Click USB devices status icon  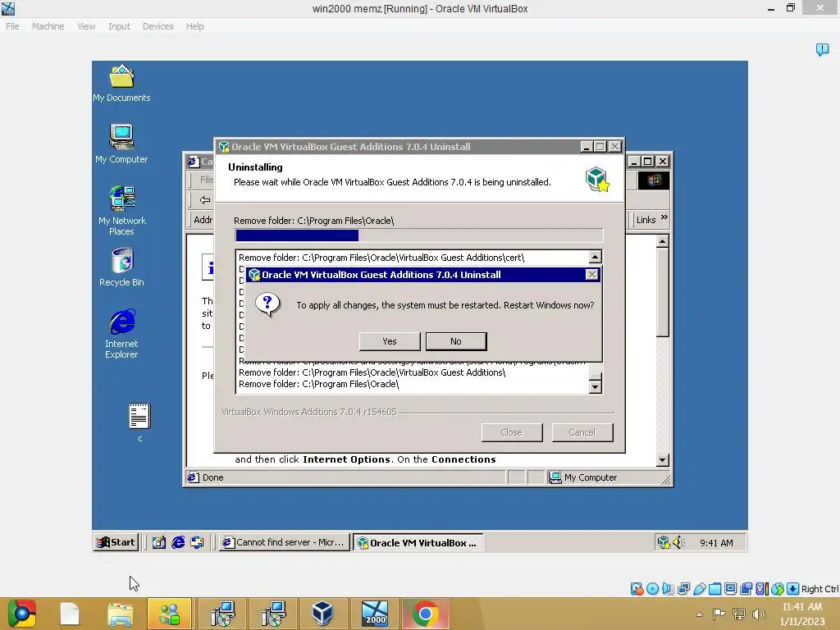(699, 589)
